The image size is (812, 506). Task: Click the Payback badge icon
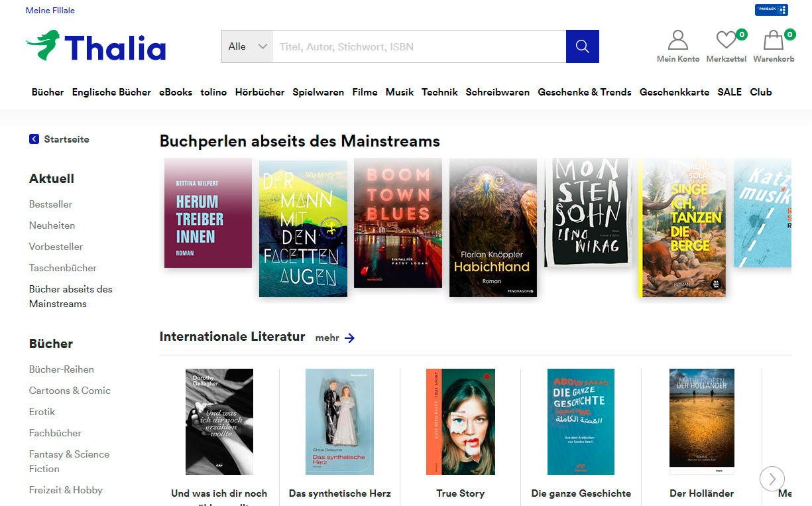[x=771, y=10]
